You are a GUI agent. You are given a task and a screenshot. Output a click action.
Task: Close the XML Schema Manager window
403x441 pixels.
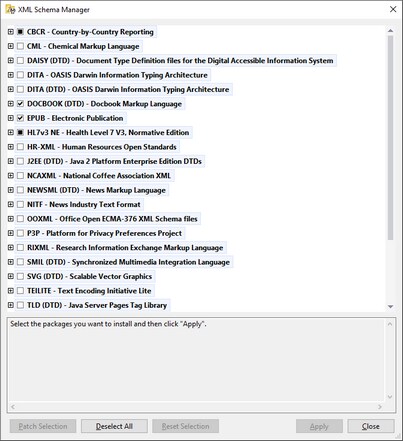(x=393, y=9)
